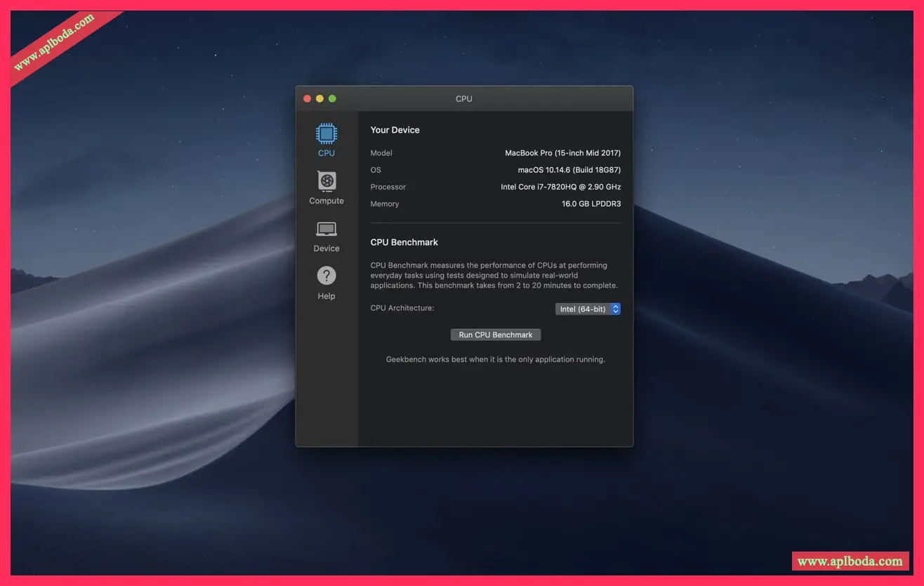Click the 'OS' row label

pyautogui.click(x=376, y=170)
